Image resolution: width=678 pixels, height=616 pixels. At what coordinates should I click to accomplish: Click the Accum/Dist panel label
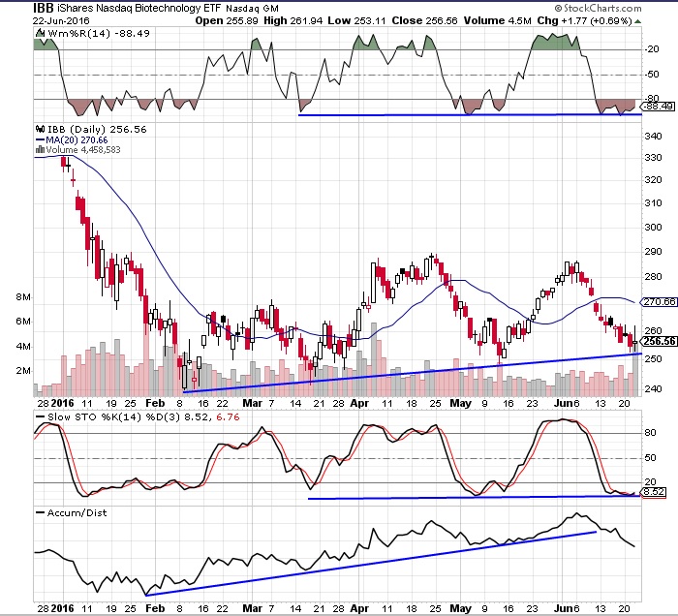77,513
